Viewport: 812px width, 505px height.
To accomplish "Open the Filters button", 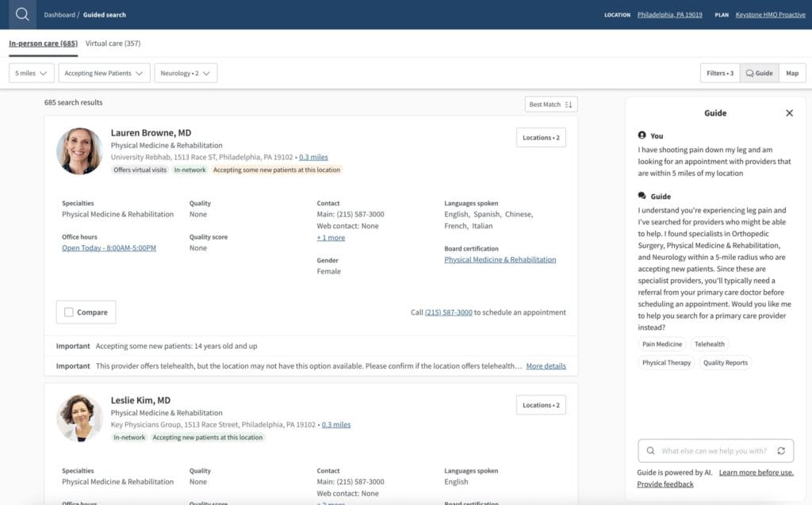I will pyautogui.click(x=720, y=73).
